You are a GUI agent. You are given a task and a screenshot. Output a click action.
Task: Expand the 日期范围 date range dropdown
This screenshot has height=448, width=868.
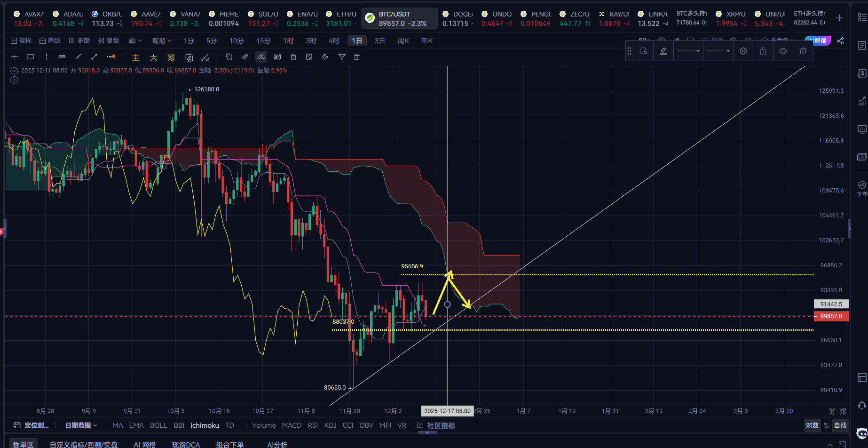tap(81, 425)
